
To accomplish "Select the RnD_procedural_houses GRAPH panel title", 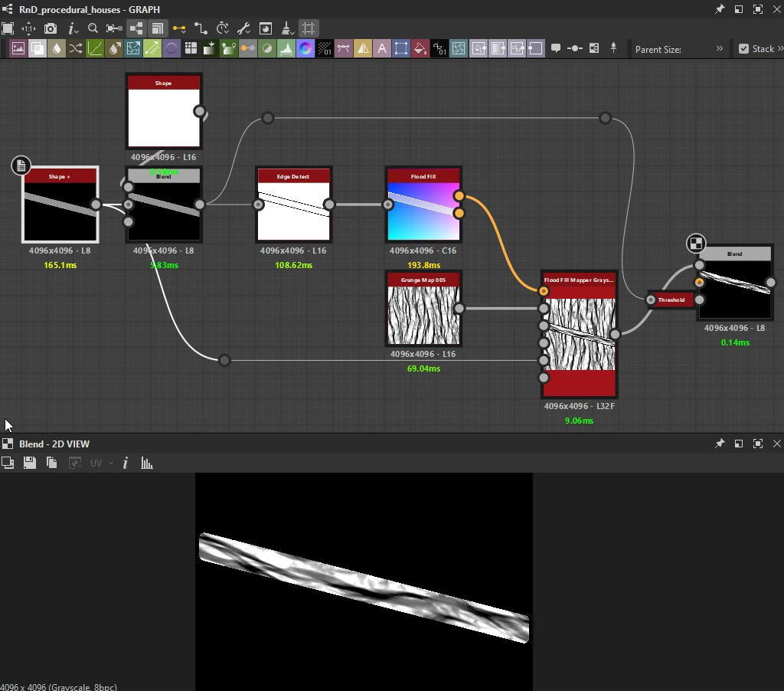I will 90,9.
